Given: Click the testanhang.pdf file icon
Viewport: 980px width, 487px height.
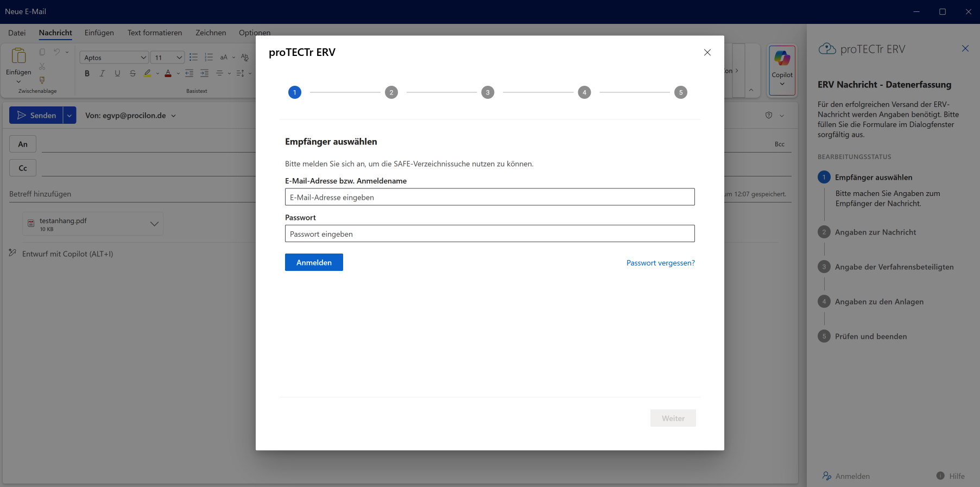Looking at the screenshot, I should pos(31,223).
